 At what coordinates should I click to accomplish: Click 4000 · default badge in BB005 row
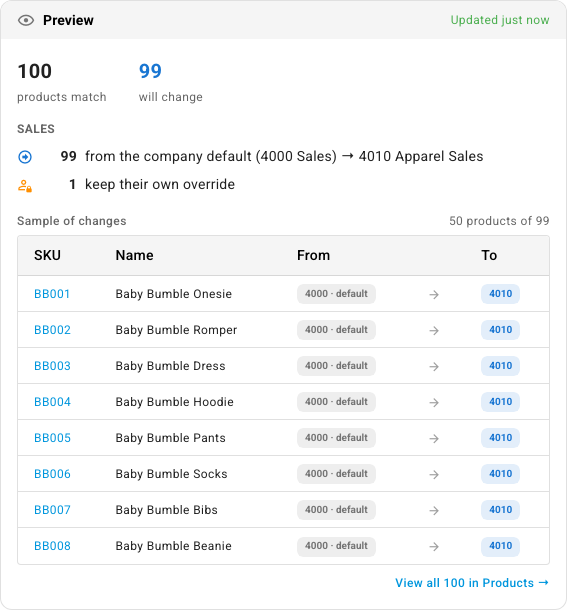point(336,438)
